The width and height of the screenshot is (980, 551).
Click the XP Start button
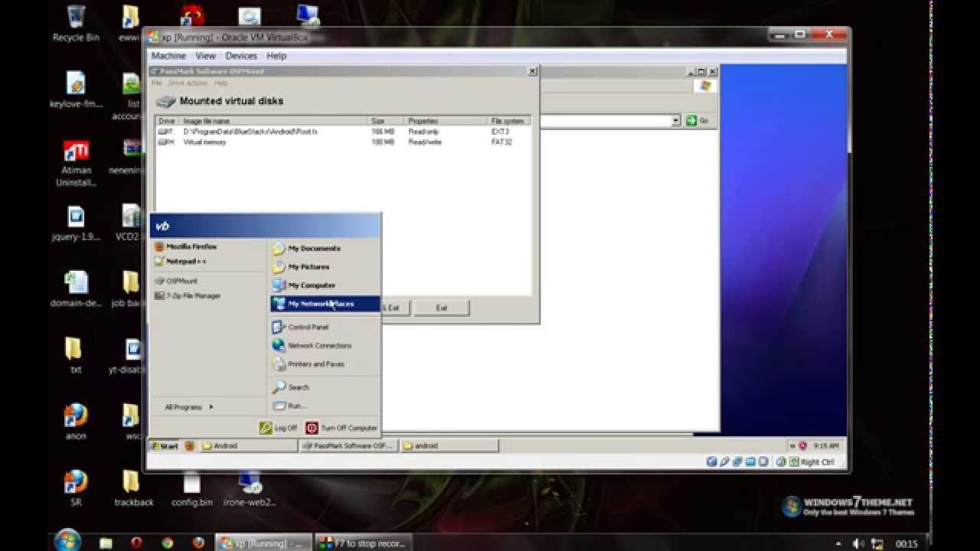[x=165, y=445]
